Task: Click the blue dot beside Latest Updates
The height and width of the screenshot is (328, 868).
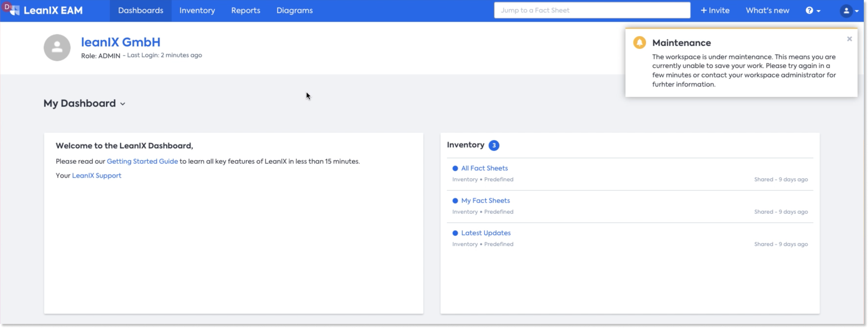Action: [455, 233]
